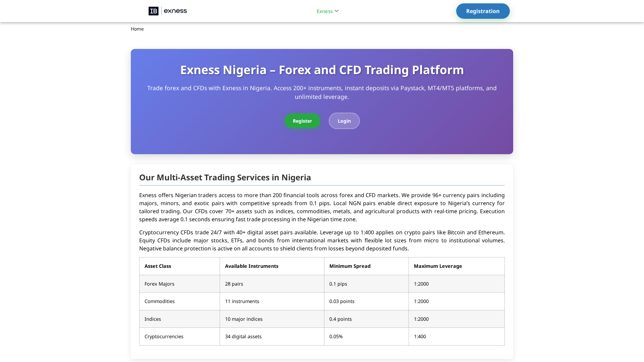The width and height of the screenshot is (644, 362).
Task: Click the Maximum Leverage column header
Action: point(438,266)
